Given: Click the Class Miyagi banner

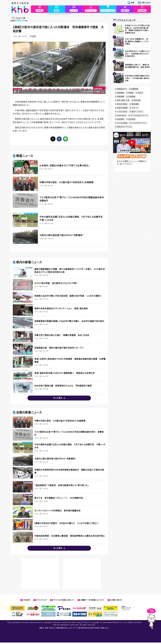Looking at the screenshot, I should click(x=110, y=614).
